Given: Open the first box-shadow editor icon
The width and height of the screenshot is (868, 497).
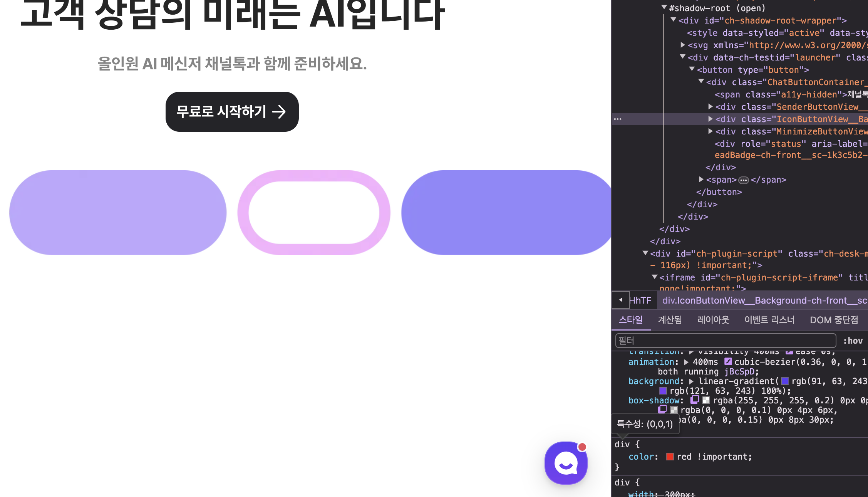Looking at the screenshot, I should pos(694,400).
